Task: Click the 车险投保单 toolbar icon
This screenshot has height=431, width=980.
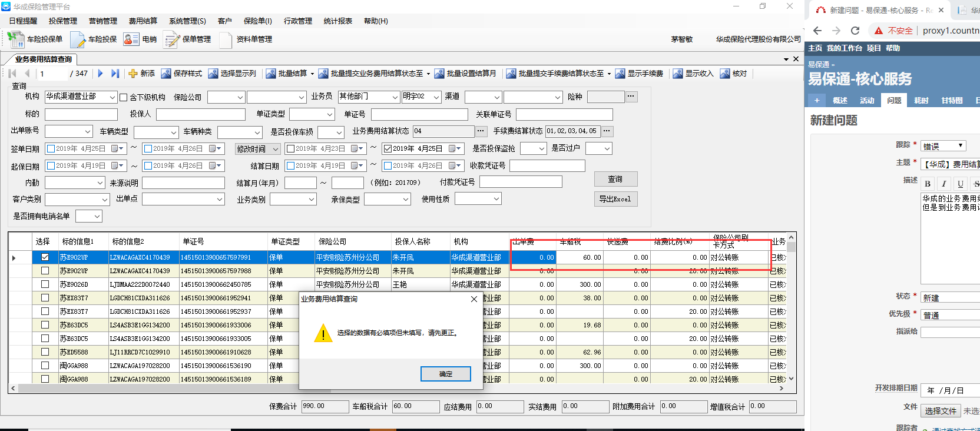Action: [x=15, y=39]
